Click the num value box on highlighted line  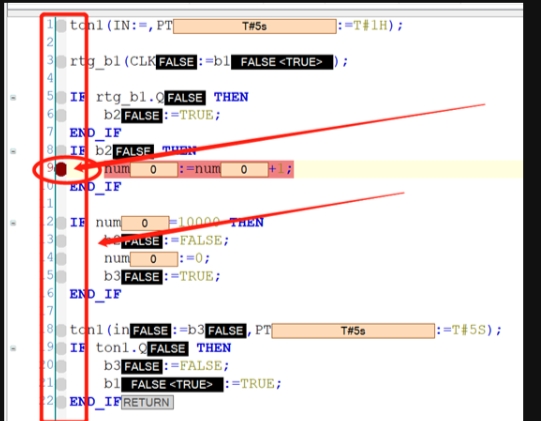point(154,169)
